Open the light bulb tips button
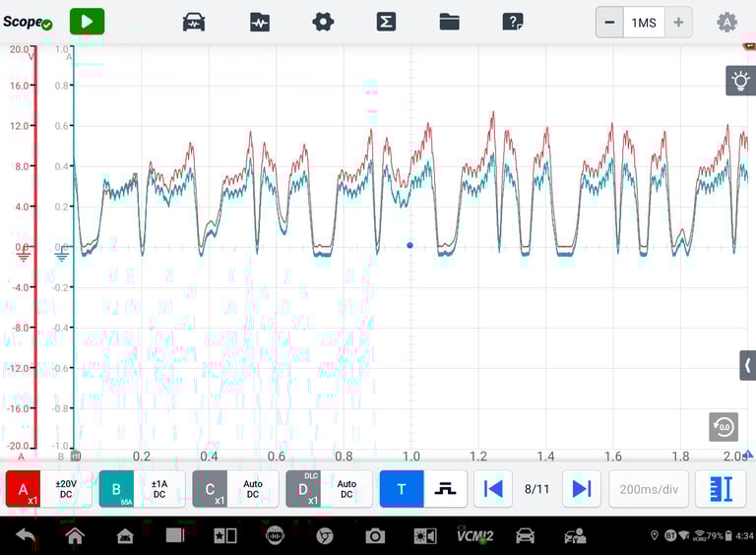The width and height of the screenshot is (756, 555). pyautogui.click(x=740, y=81)
